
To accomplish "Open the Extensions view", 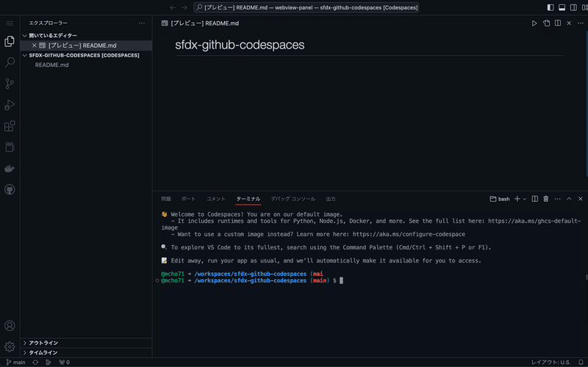I will (10, 126).
